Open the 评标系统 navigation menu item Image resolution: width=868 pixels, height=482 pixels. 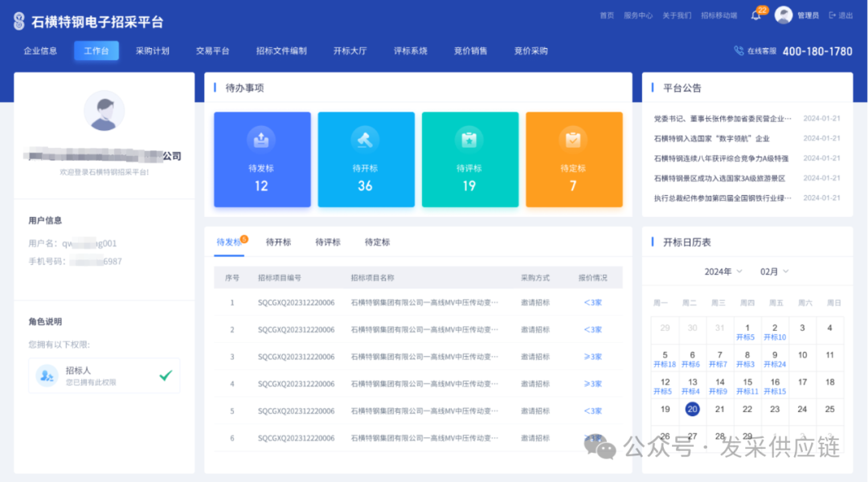coord(411,50)
